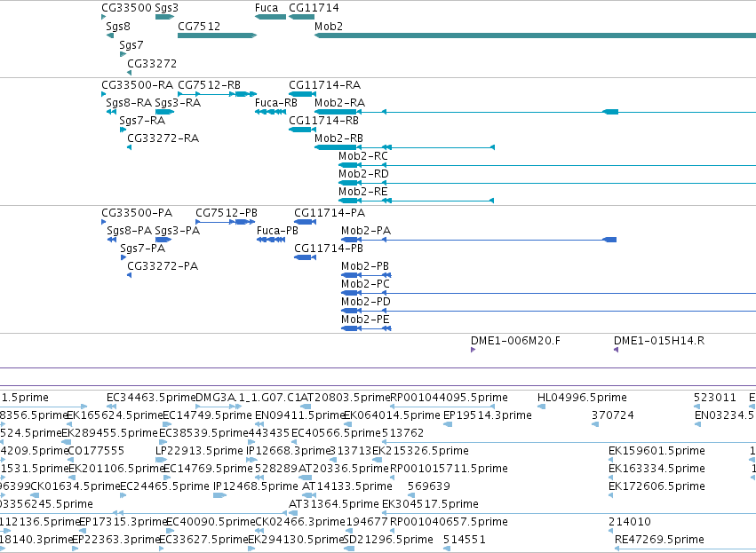Screen dimensions: 756x553
Task: Click the 370724 EST label
Action: tap(613, 415)
